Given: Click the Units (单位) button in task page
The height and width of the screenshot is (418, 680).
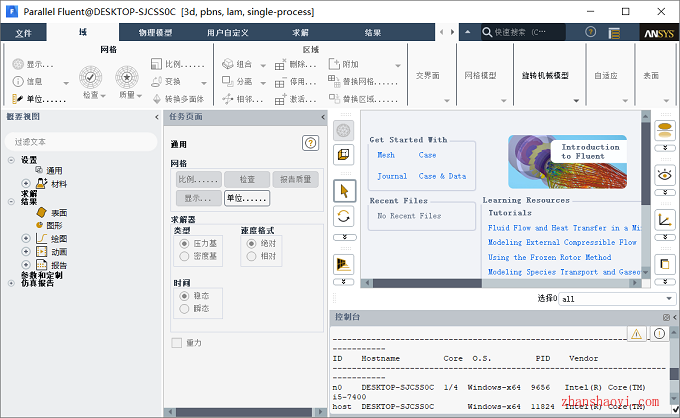Looking at the screenshot, I should pos(247,198).
